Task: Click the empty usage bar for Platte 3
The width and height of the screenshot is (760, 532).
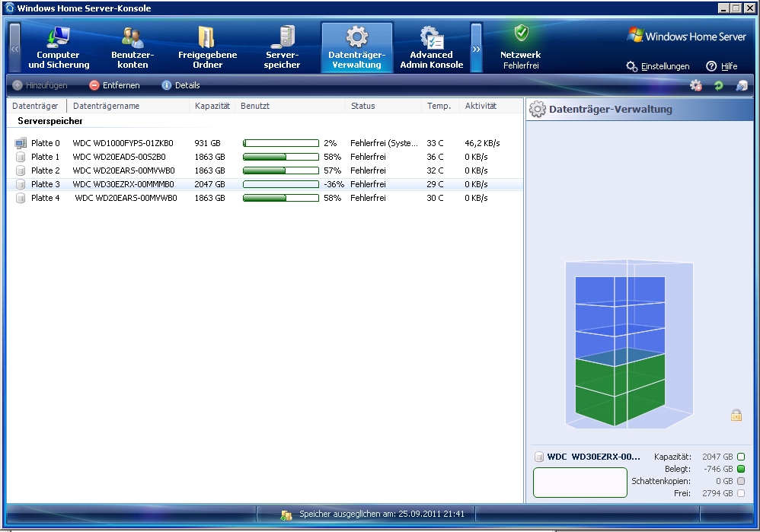Action: pos(281,184)
